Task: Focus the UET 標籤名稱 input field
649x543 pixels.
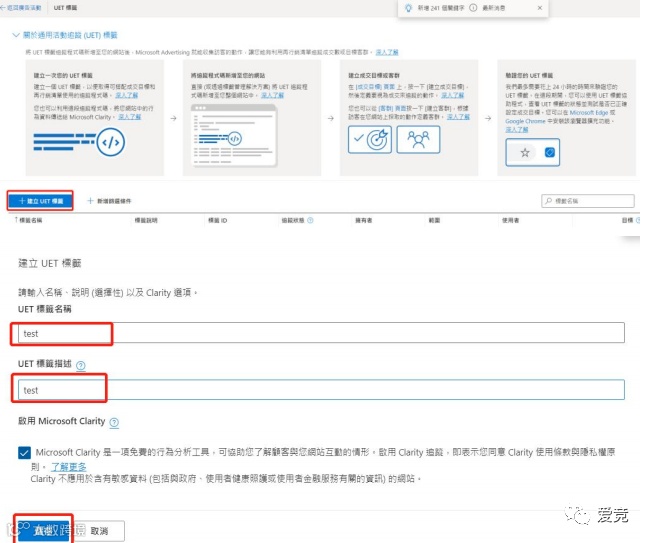Action: click(x=321, y=333)
